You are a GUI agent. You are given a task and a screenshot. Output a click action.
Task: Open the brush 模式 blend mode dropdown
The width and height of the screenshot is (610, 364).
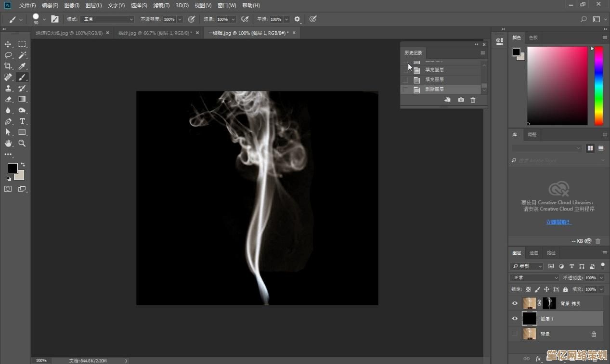coord(107,19)
